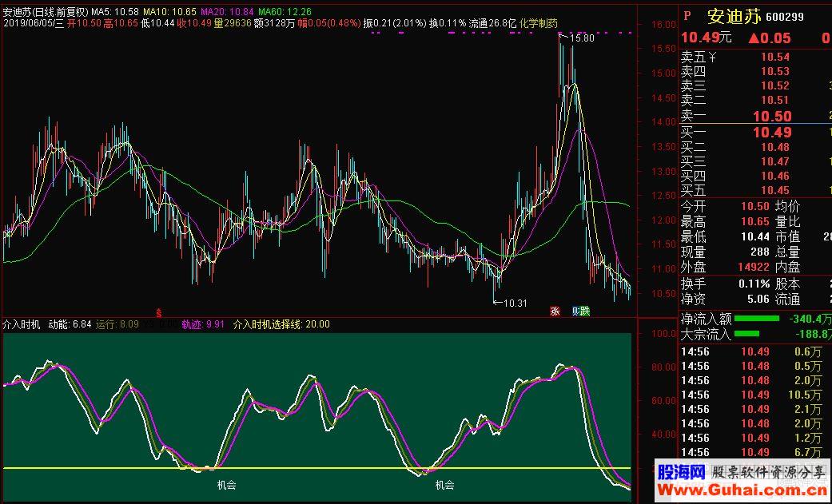The height and width of the screenshot is (504, 832).
Task: Click the 最低 value 10.44
Action: 755,237
